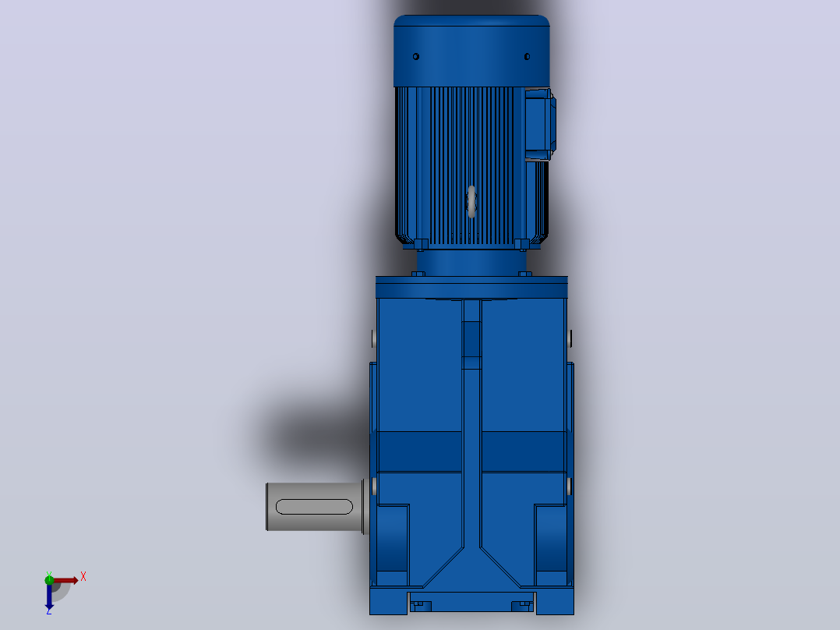Click the red X axis of the triad

[x=66, y=580]
